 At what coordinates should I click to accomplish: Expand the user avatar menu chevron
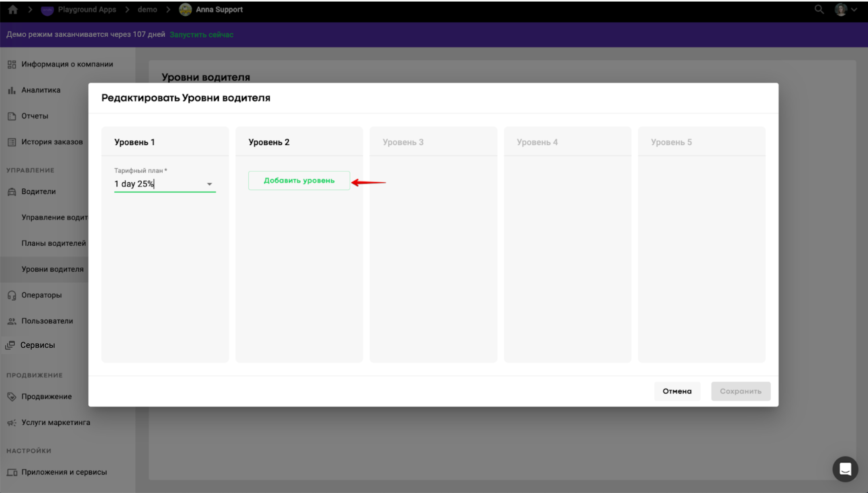pyautogui.click(x=854, y=10)
